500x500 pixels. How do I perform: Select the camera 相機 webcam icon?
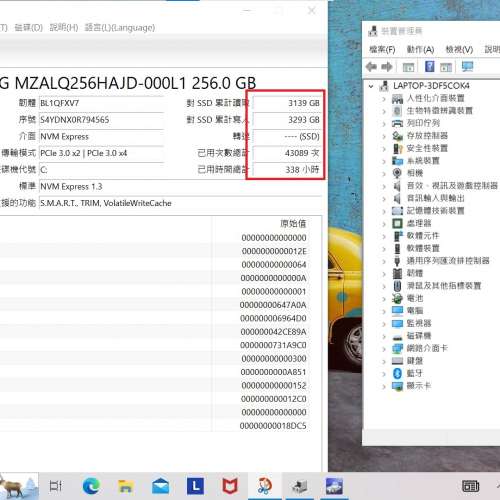pyautogui.click(x=397, y=173)
